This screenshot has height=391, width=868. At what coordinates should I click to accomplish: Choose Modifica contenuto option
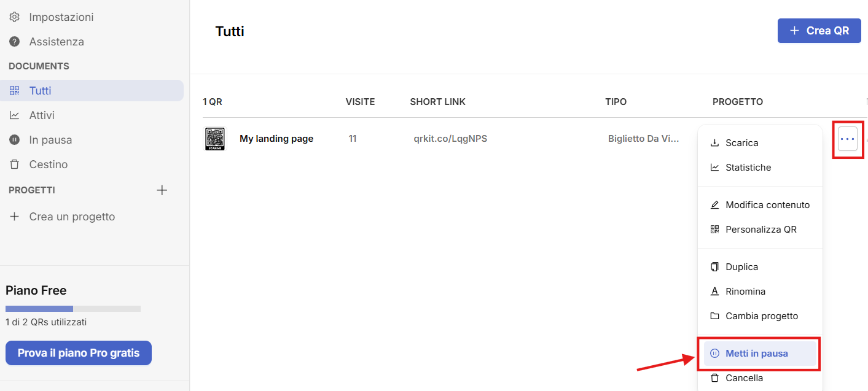tap(767, 205)
